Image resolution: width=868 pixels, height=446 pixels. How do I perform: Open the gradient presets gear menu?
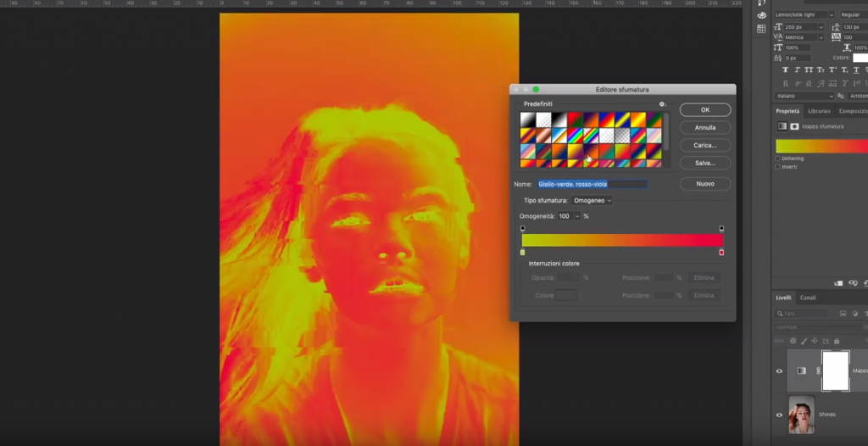click(x=663, y=104)
